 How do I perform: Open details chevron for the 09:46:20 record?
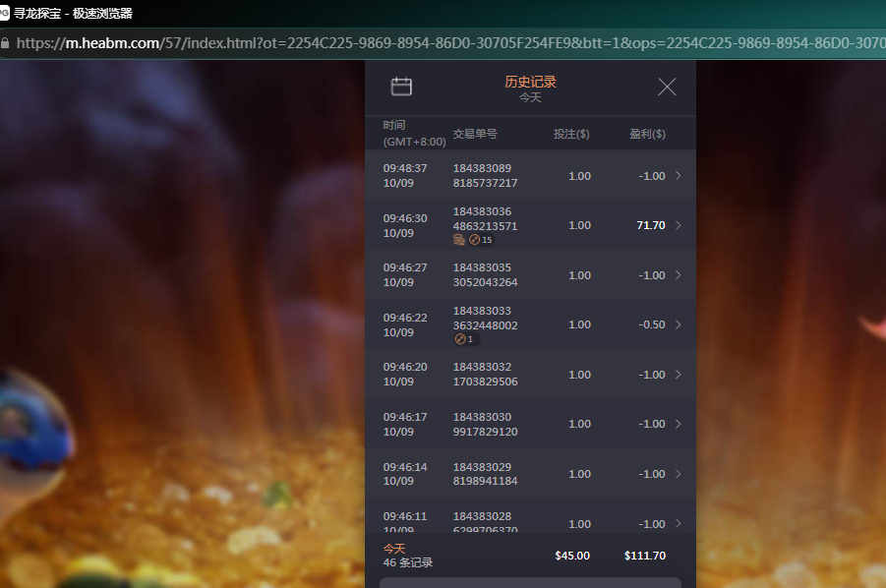(x=678, y=375)
